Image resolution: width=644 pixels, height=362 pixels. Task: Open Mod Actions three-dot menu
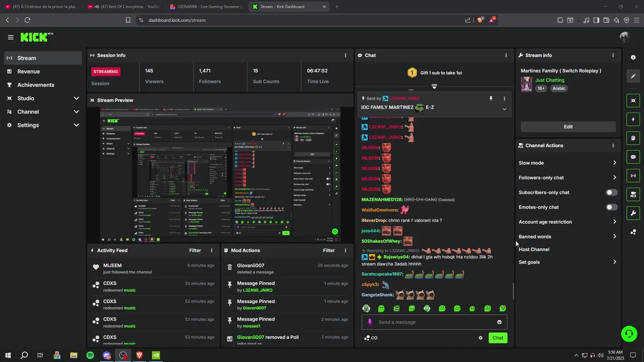point(345,250)
